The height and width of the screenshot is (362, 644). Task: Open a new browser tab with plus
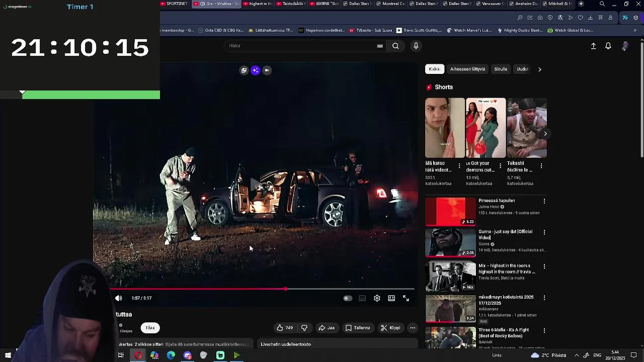click(581, 4)
